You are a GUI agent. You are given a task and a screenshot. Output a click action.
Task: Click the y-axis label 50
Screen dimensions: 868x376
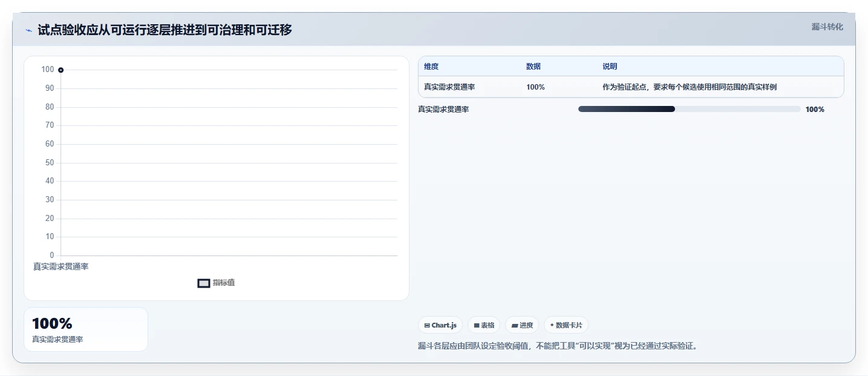point(50,163)
